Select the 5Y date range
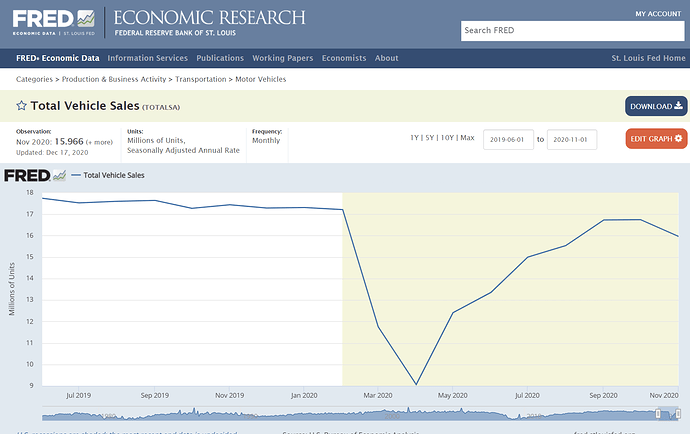 point(429,137)
